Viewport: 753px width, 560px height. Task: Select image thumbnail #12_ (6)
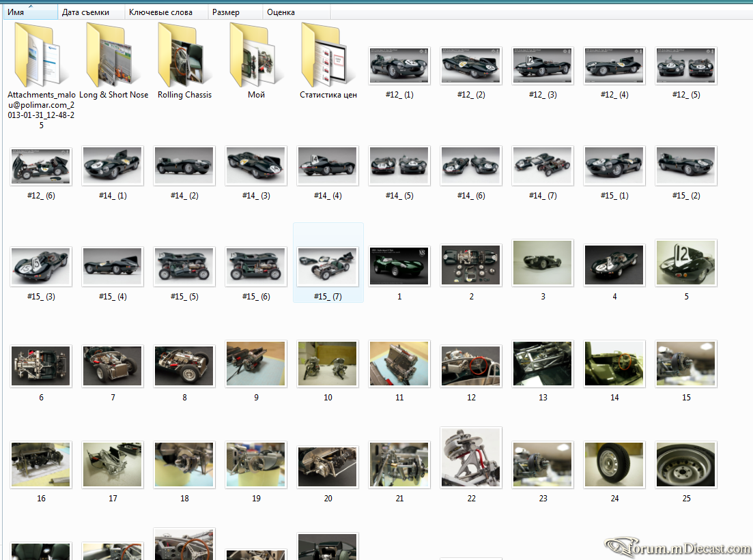(x=41, y=166)
